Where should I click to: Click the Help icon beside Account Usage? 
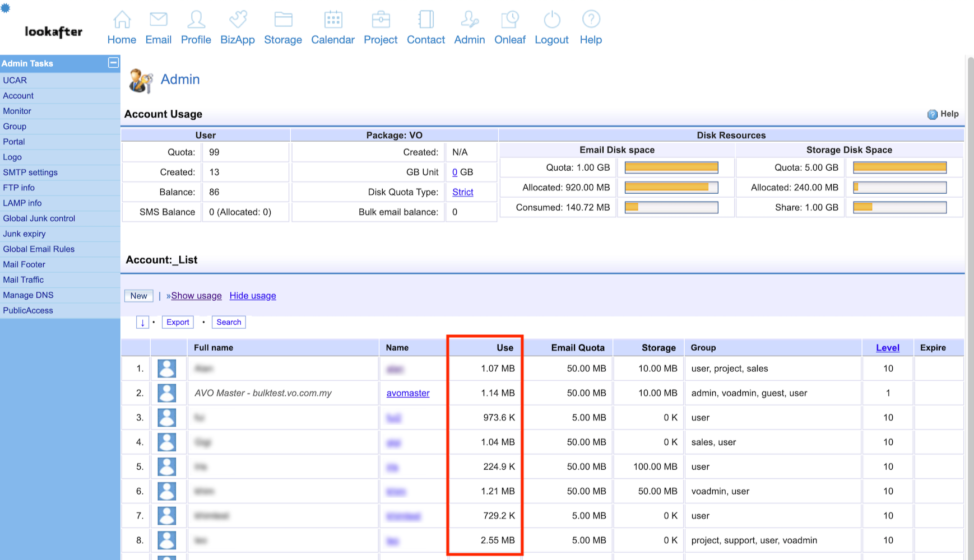coord(932,114)
